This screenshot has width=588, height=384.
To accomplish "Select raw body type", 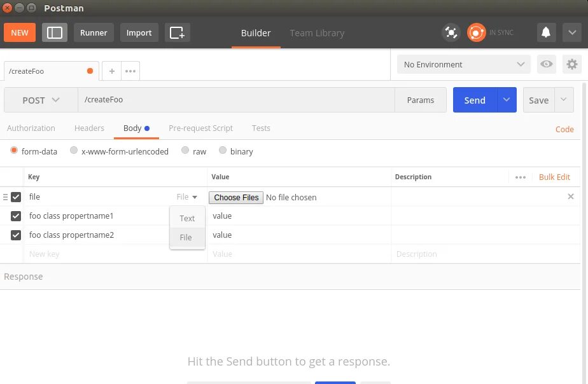I will coord(185,150).
